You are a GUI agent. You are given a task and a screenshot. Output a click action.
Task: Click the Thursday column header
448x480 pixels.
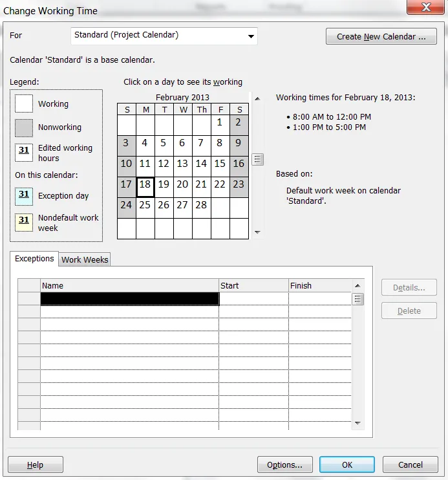pyautogui.click(x=201, y=109)
